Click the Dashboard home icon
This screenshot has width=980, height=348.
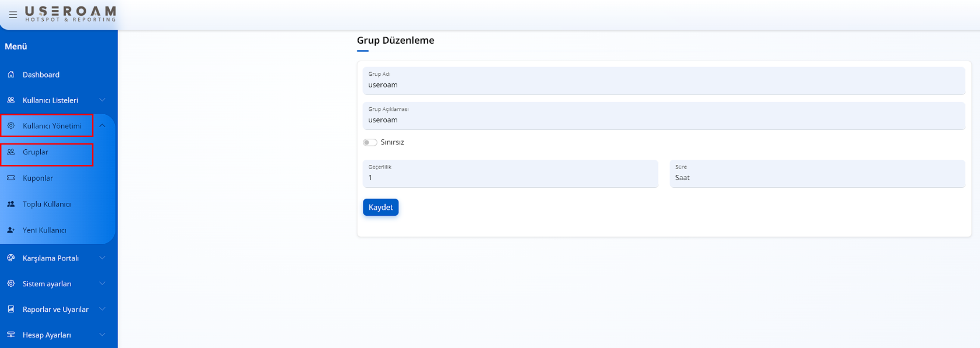click(11, 75)
